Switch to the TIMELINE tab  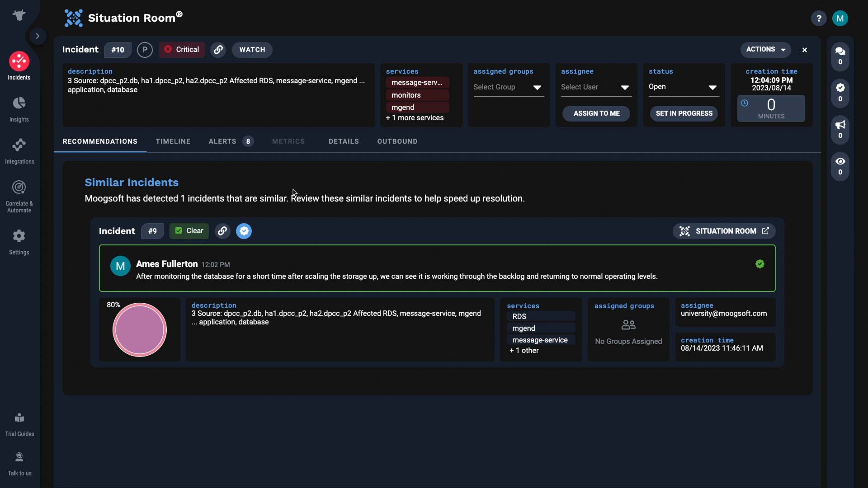coord(173,141)
